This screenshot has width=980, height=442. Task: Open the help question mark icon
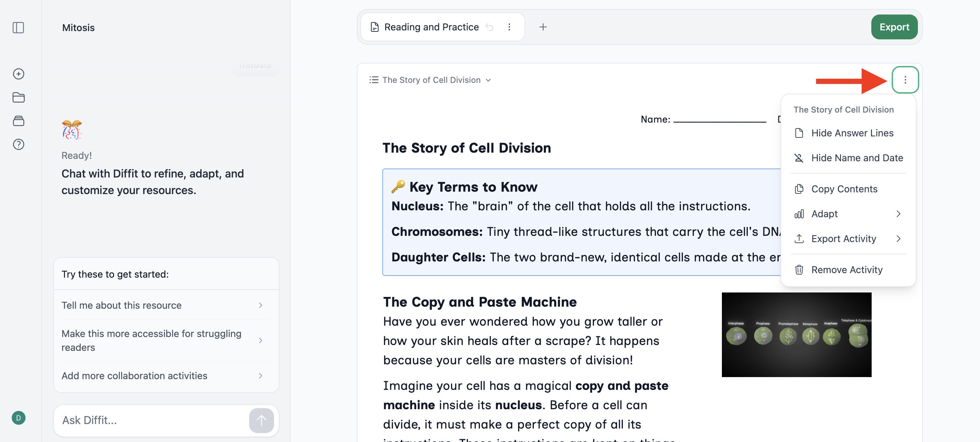[18, 144]
